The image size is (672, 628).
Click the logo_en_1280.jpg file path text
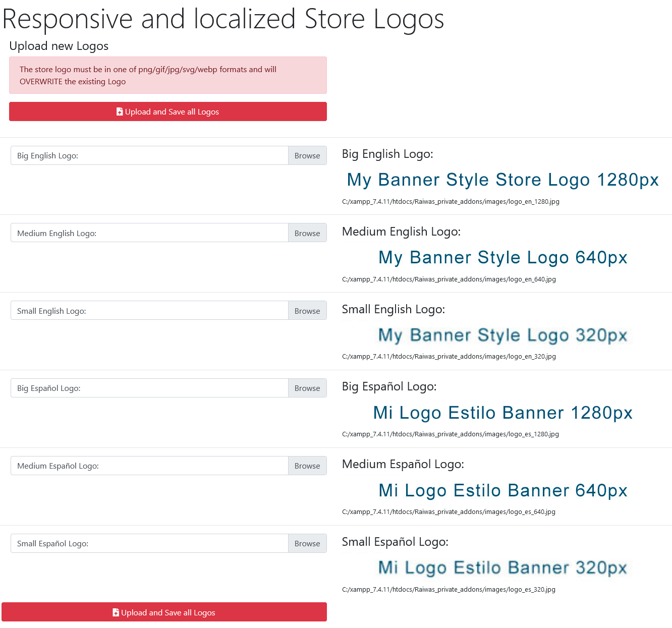(451, 202)
